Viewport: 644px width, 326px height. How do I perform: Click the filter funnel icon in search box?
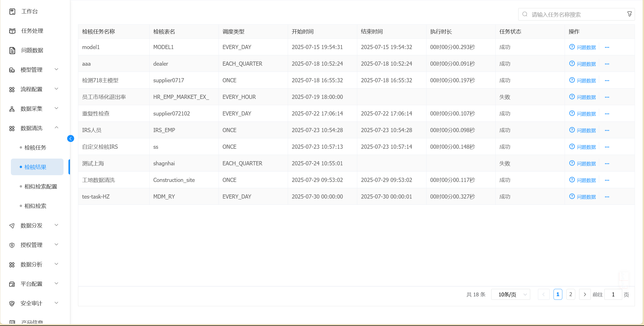tap(629, 14)
